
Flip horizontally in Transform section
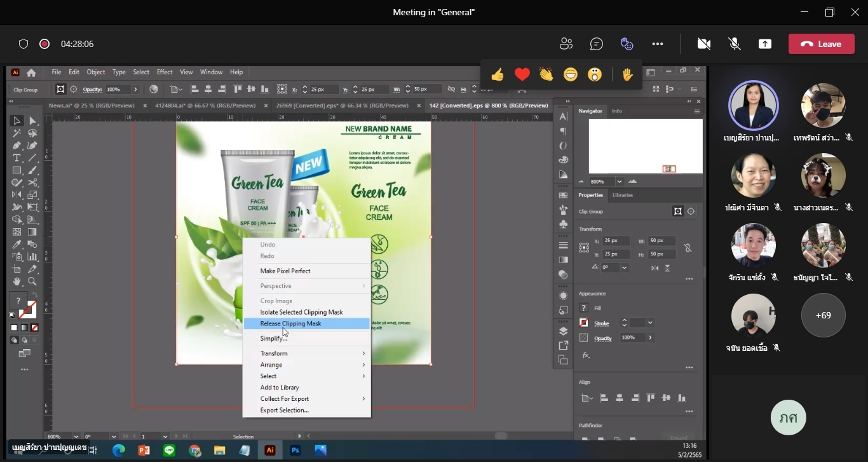pyautogui.click(x=655, y=268)
